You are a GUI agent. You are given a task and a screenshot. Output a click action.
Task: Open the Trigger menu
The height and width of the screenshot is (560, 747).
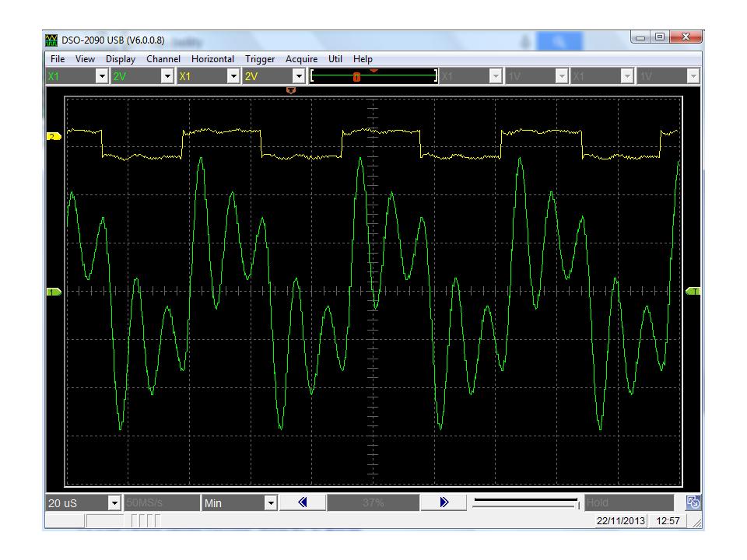(x=260, y=59)
